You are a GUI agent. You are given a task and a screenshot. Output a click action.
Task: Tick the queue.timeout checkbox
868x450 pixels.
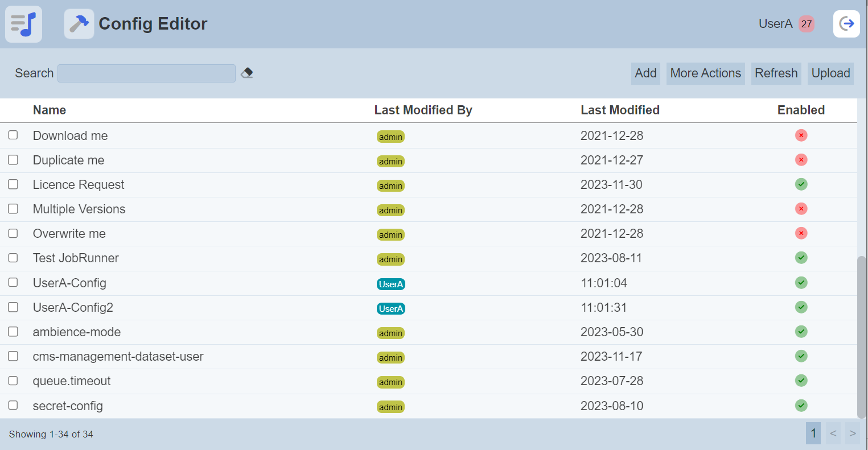pos(13,381)
